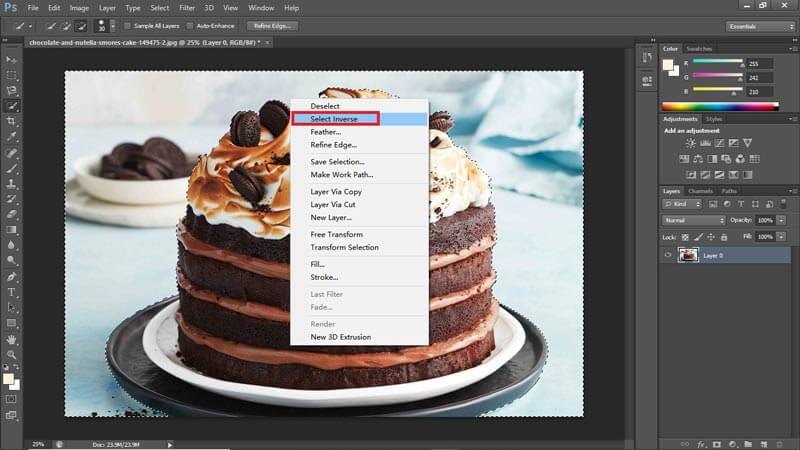Check the Auto-Enhance option
800x450 pixels.
point(190,25)
